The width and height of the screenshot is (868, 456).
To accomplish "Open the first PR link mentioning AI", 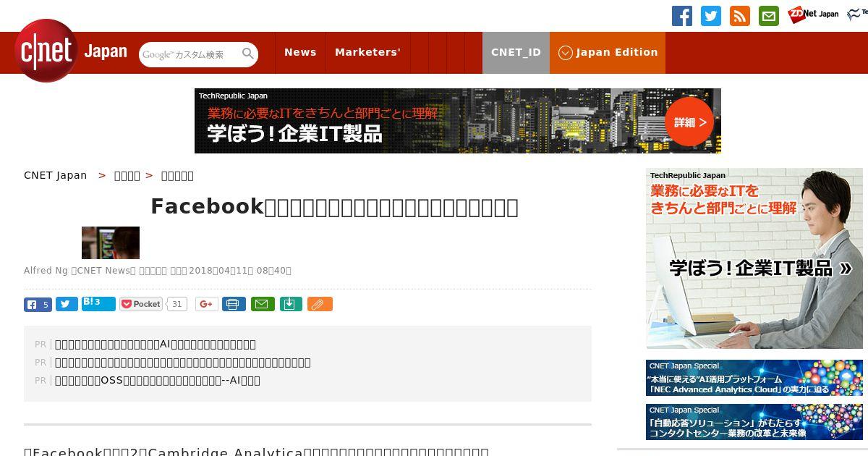I will click(156, 345).
